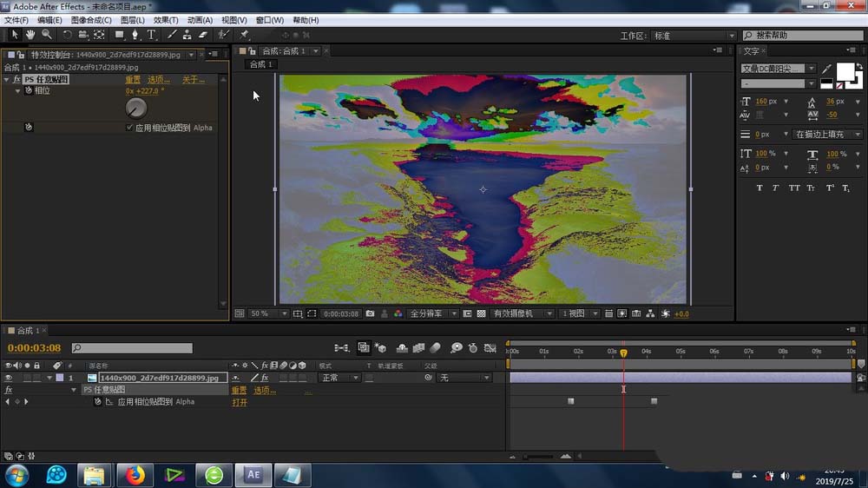Select the horizontal Type tool
Screen dimensions: 868x488
[152, 35]
